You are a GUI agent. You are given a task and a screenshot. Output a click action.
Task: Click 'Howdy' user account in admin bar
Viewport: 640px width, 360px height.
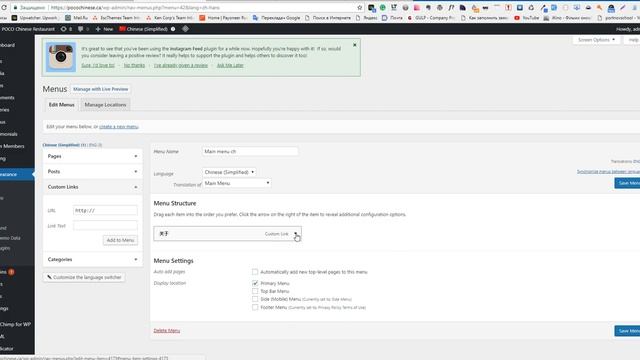pos(628,29)
